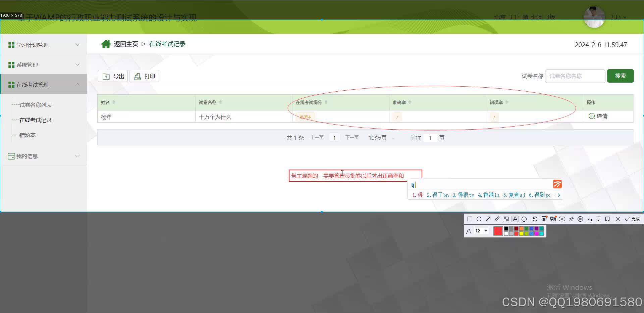The image size is (644, 313).
Task: Click the 打印 print button
Action: pyautogui.click(x=144, y=76)
